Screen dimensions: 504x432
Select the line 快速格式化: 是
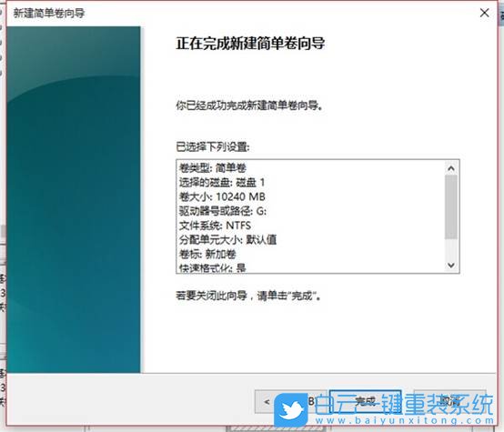(x=213, y=267)
